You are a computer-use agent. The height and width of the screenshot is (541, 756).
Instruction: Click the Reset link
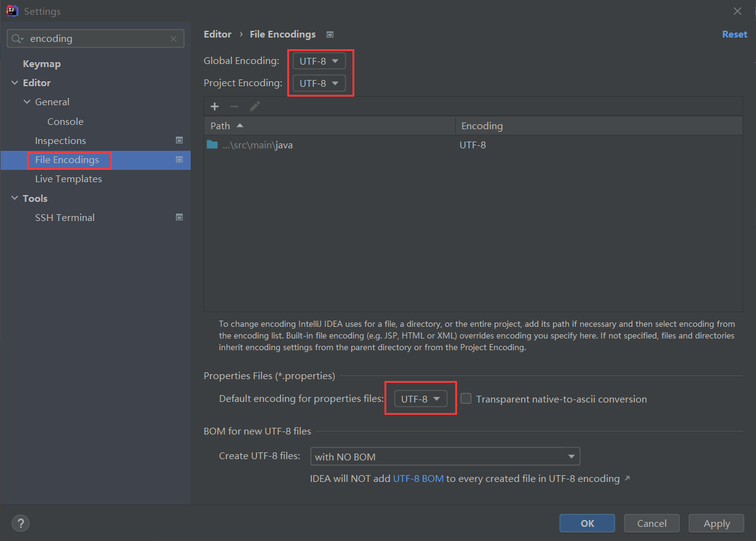pos(734,34)
